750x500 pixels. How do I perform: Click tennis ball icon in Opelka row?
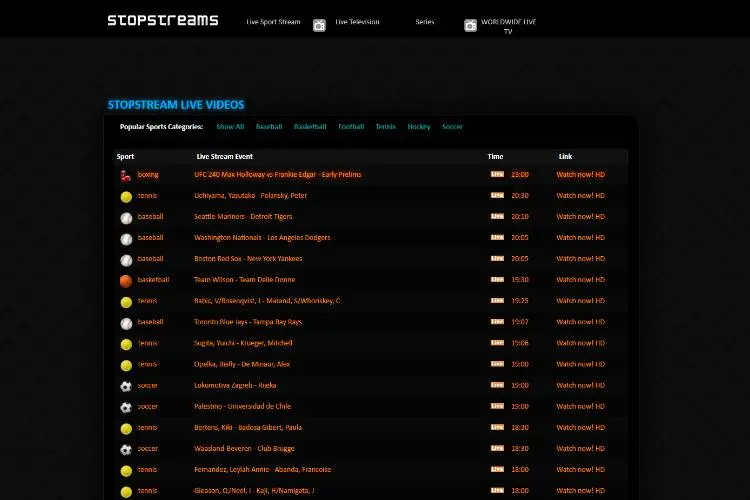click(126, 366)
